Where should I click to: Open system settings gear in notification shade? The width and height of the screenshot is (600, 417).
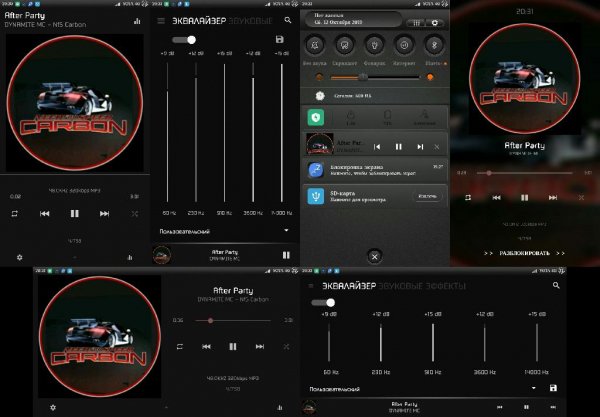click(435, 23)
